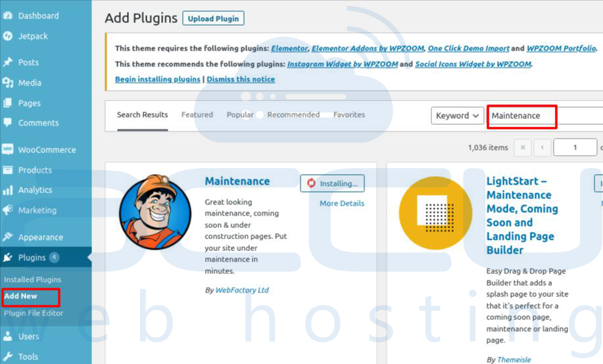Screen dimensions: 603x364
Task: Click the Marketing megaphone icon
Action: 8,210
